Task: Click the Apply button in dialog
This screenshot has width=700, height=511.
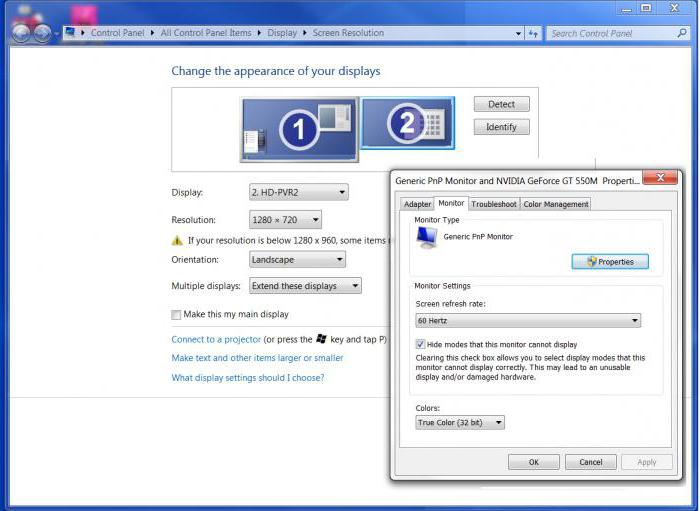Action: (647, 462)
